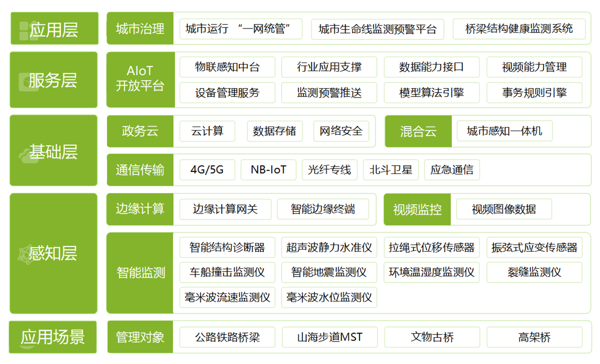Viewport: 600px width, 364px height.
Task: Select the 智能监测 header
Action: point(140,272)
